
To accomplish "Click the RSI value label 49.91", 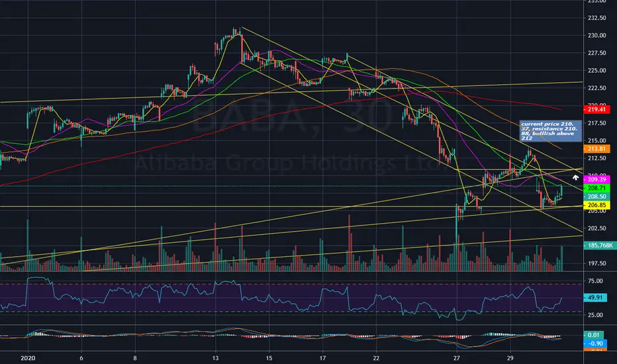I will pos(594,298).
